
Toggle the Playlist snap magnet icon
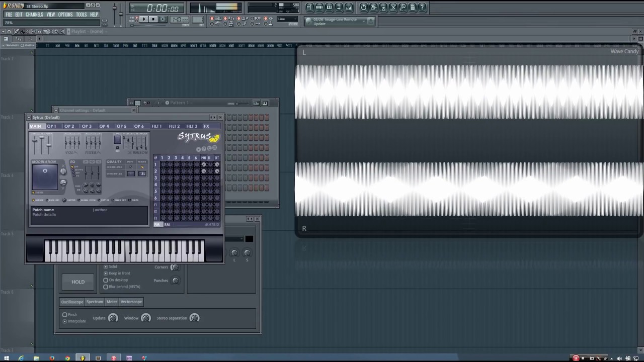9,31
